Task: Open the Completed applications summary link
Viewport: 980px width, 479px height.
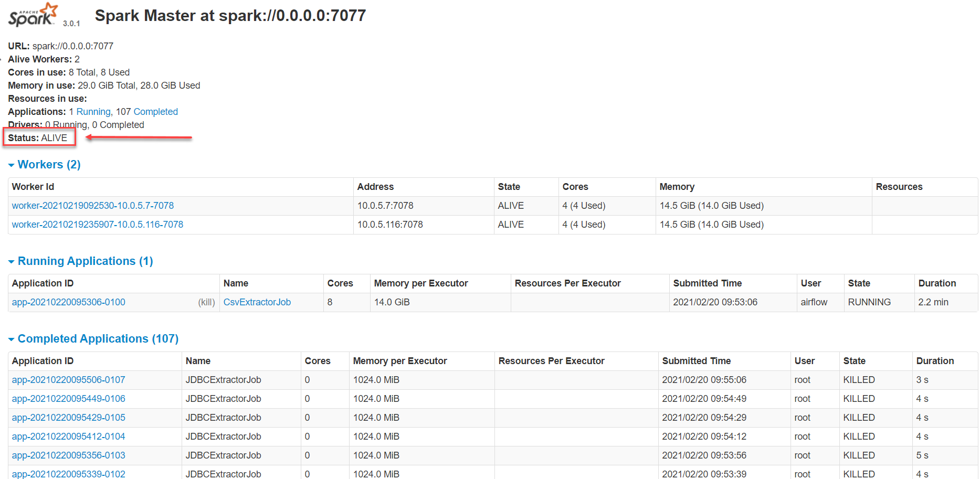Action: click(x=155, y=112)
